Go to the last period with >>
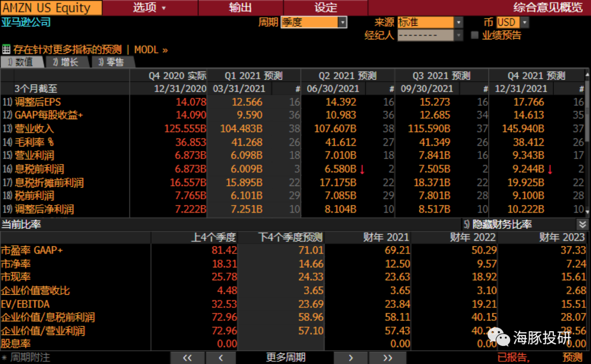 click(387, 357)
